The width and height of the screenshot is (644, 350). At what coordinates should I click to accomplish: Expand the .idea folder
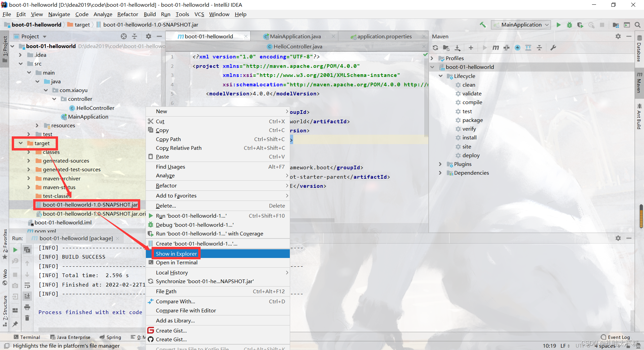(x=20, y=55)
